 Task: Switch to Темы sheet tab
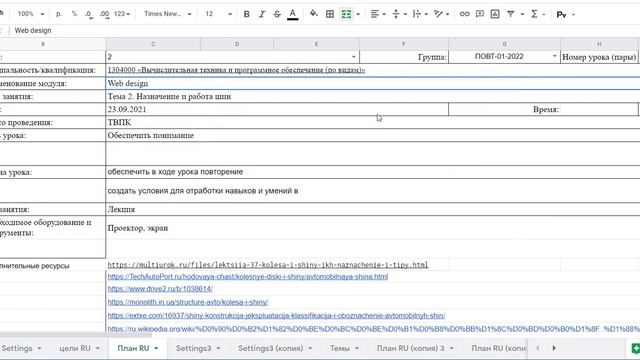tap(340, 348)
